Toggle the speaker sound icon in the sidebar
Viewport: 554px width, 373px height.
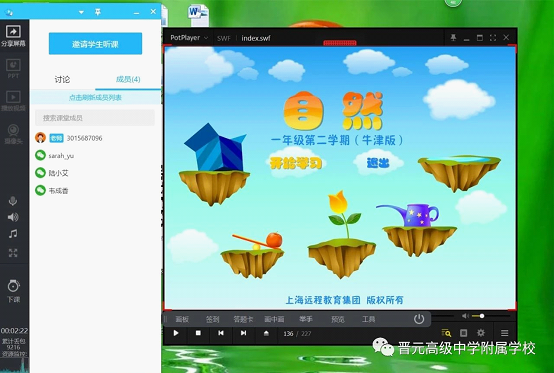coord(13,217)
